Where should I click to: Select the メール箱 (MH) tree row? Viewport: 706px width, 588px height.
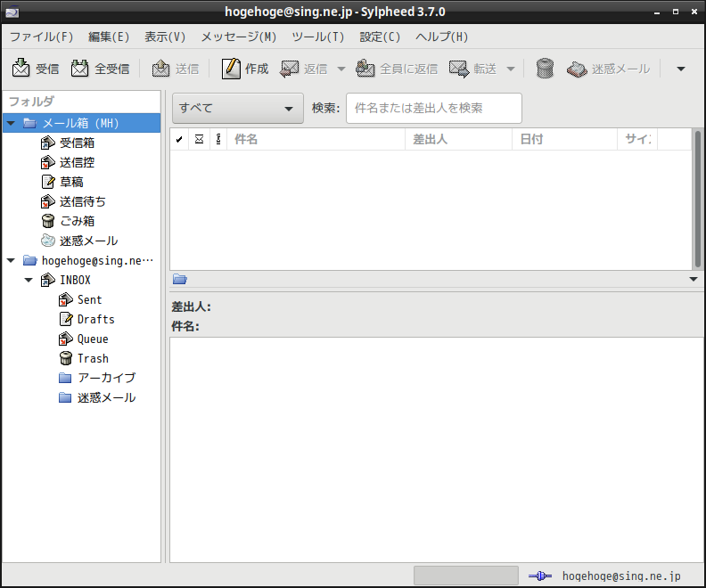pyautogui.click(x=81, y=123)
